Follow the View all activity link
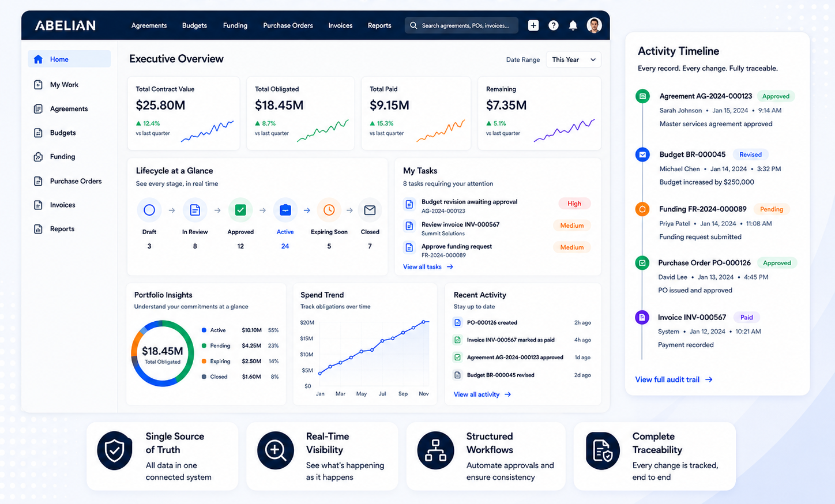This screenshot has width=835, height=504. tap(482, 394)
